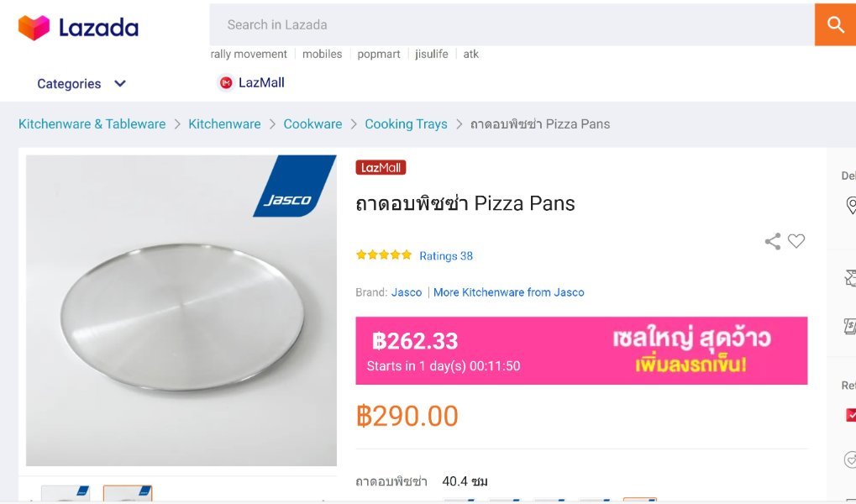Click the pink sale promotion banner

tap(581, 350)
